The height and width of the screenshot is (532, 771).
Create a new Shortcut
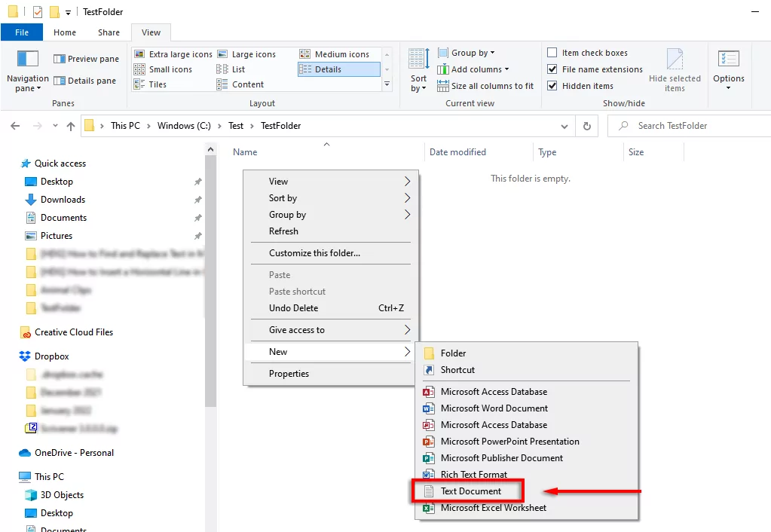coord(527,370)
